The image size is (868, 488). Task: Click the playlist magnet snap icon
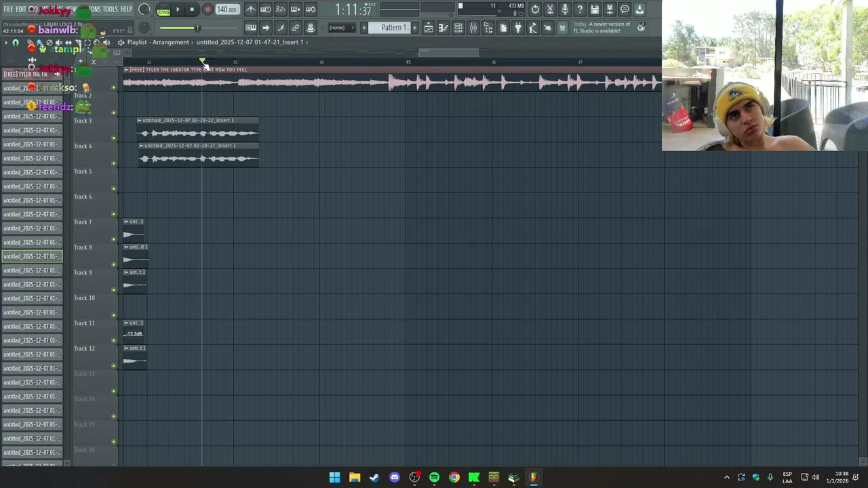16,43
